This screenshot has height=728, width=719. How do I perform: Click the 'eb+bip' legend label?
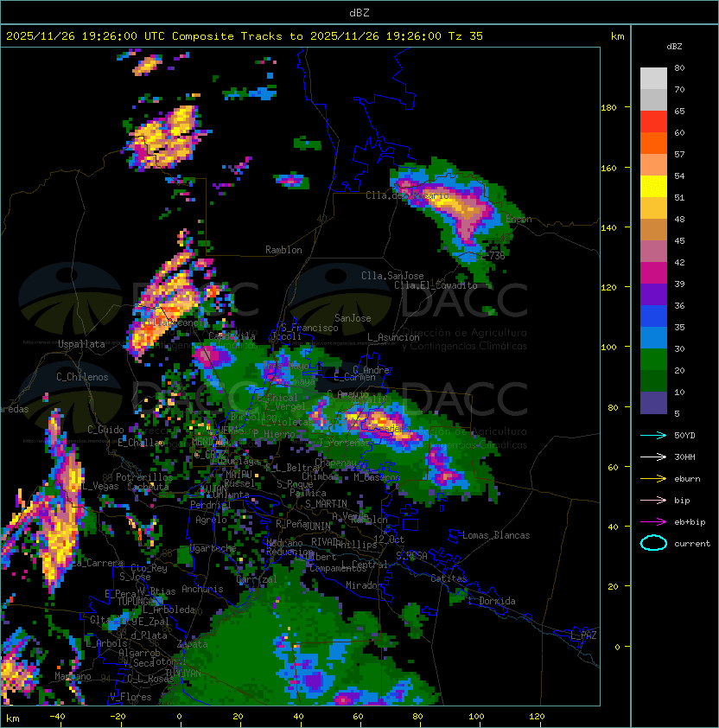click(x=690, y=522)
